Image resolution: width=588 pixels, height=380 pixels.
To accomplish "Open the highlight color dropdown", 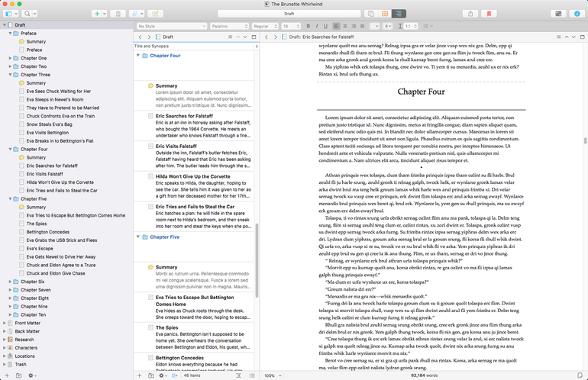I will 388,26.
